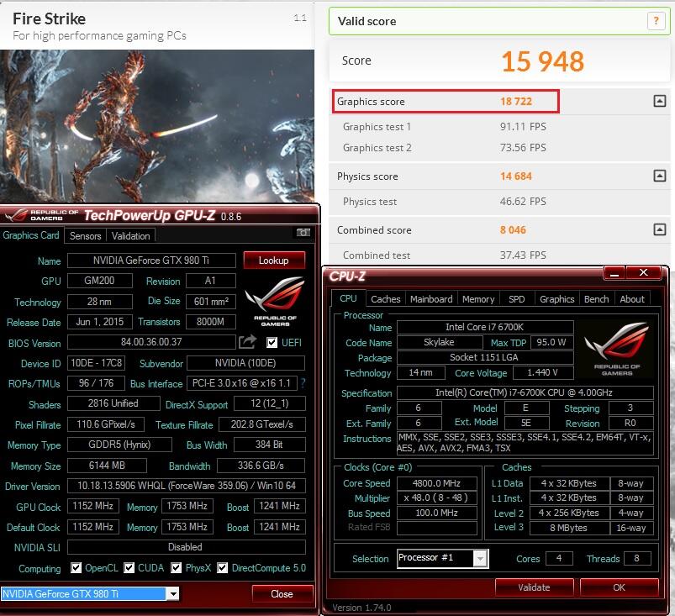Toggle the OpenCL checkbox
The width and height of the screenshot is (675, 616).
pyautogui.click(x=76, y=568)
